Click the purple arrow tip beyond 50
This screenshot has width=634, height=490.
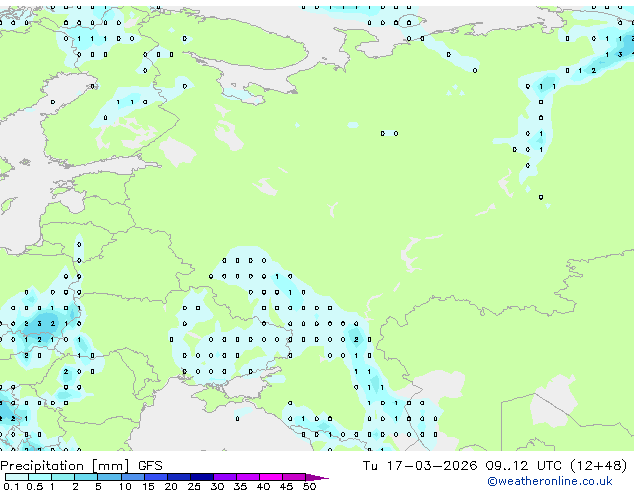coord(317,478)
